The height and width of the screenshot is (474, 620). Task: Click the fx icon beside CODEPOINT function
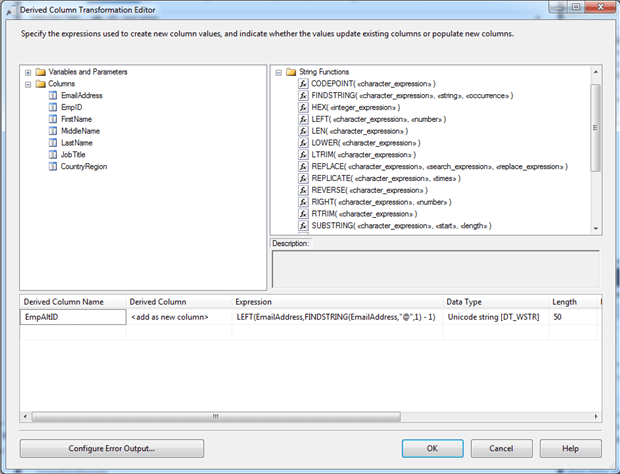[303, 83]
